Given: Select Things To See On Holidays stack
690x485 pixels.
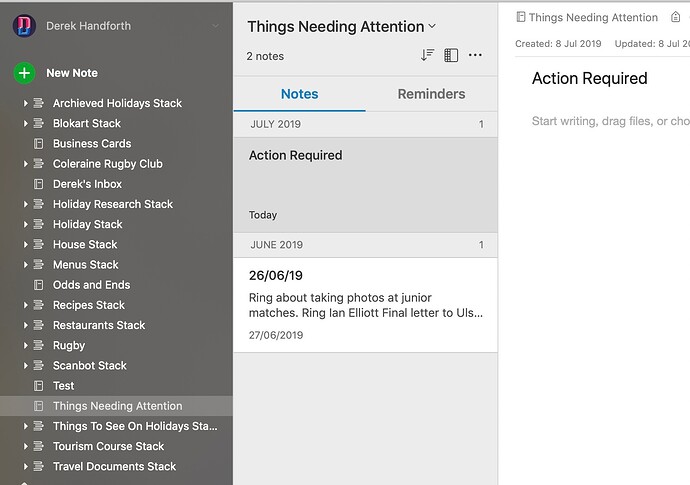Looking at the screenshot, I should click(117, 426).
